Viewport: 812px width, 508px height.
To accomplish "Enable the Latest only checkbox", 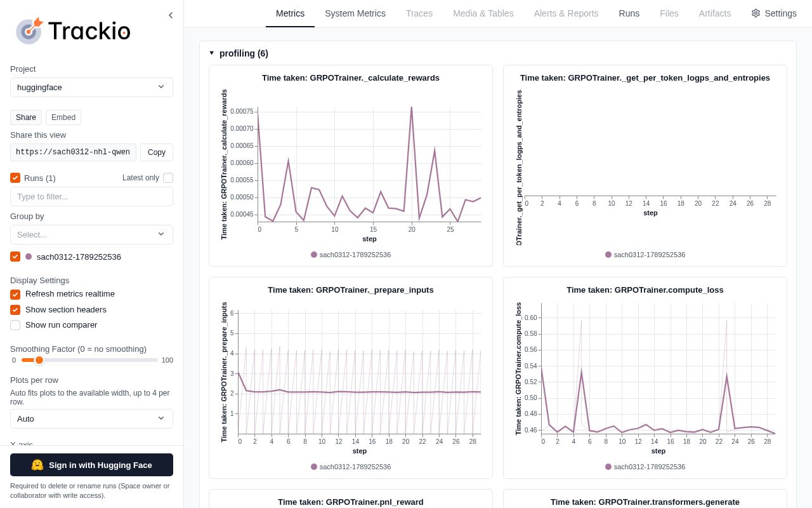I will click(x=168, y=178).
